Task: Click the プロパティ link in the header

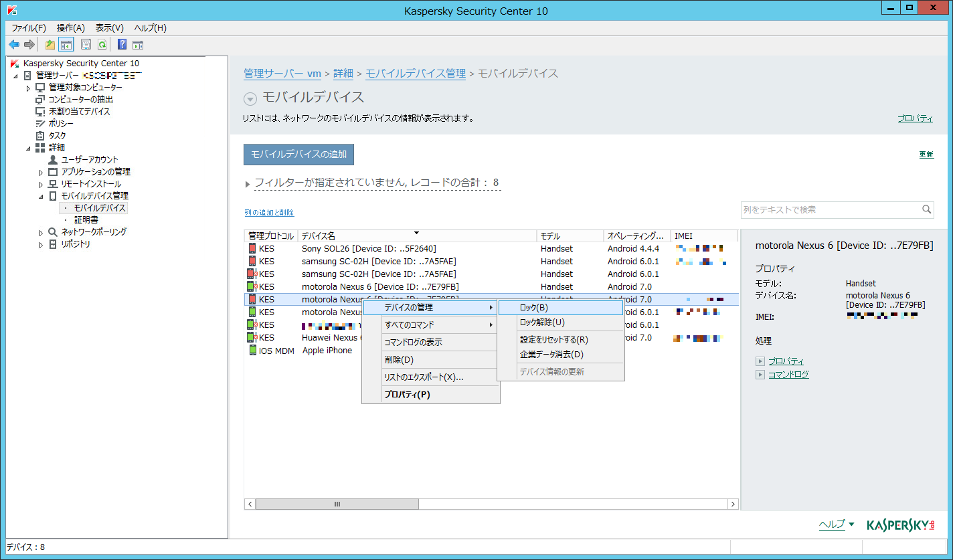Action: tap(915, 118)
